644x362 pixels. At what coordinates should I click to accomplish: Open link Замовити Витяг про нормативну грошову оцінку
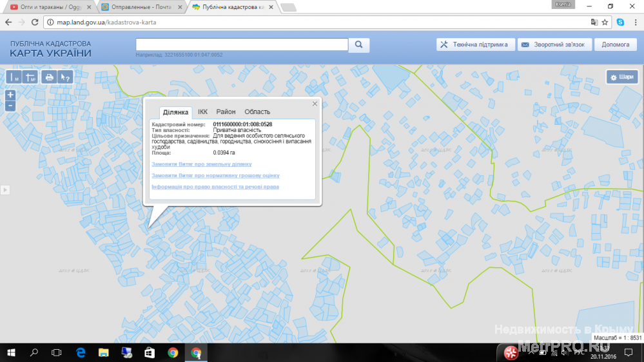click(215, 175)
